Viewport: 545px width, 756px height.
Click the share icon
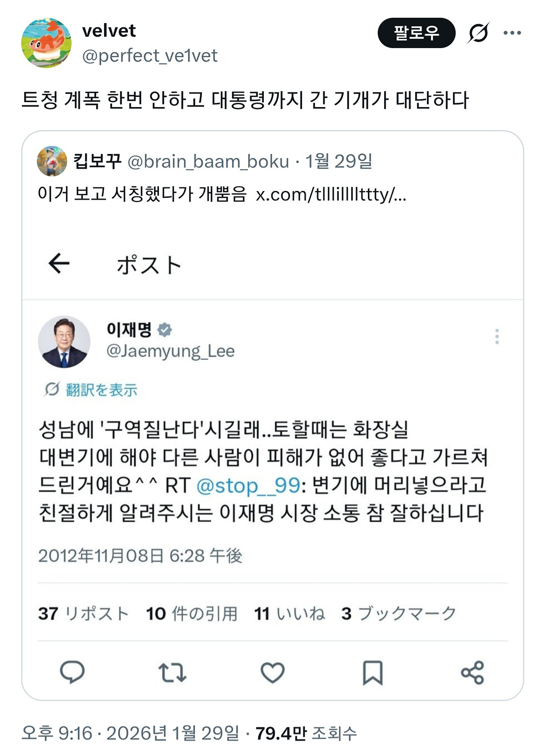pos(472,672)
